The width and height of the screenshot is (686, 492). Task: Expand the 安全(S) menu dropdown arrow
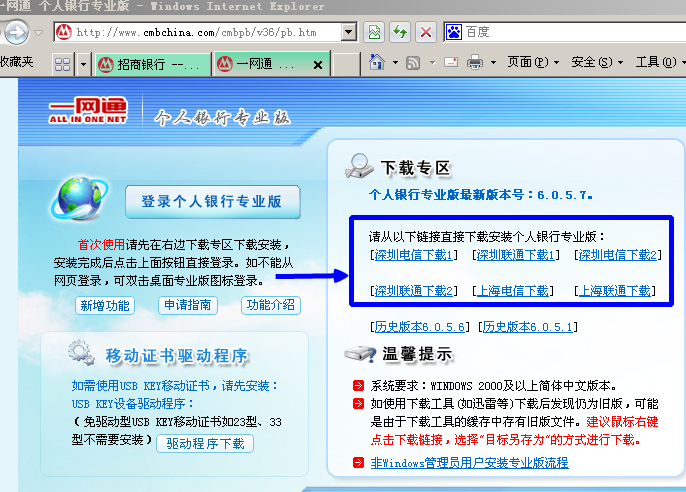click(x=620, y=63)
